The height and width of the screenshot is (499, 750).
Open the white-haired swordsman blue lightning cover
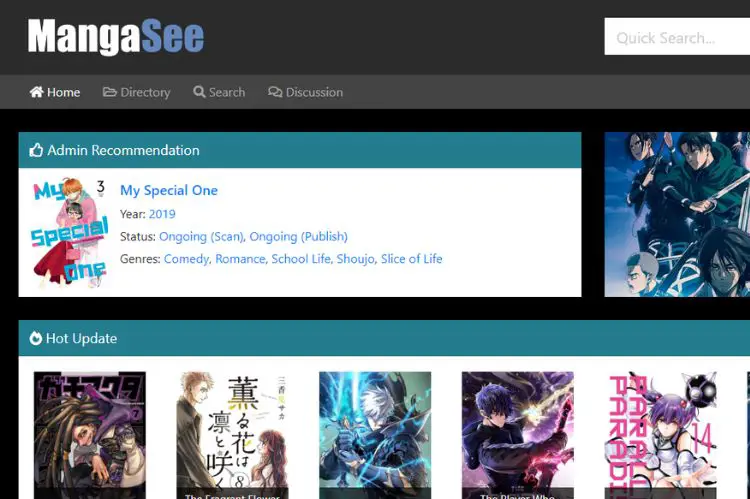tap(375, 435)
